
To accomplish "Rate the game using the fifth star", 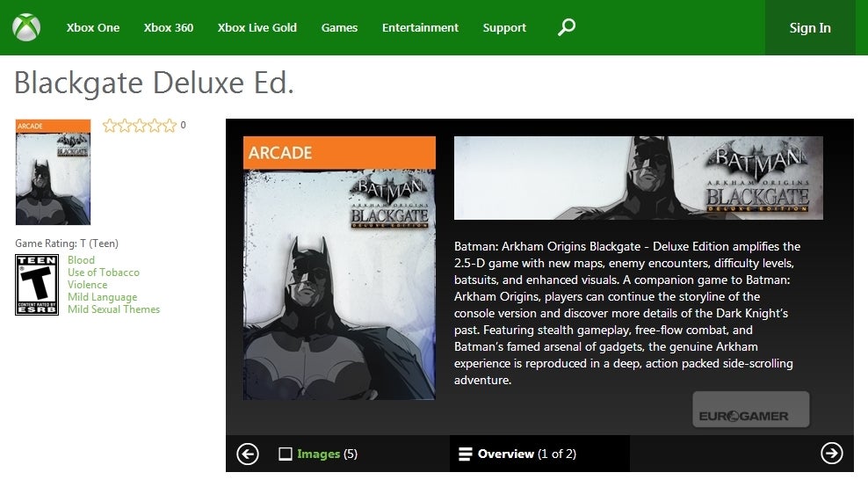I will point(170,126).
